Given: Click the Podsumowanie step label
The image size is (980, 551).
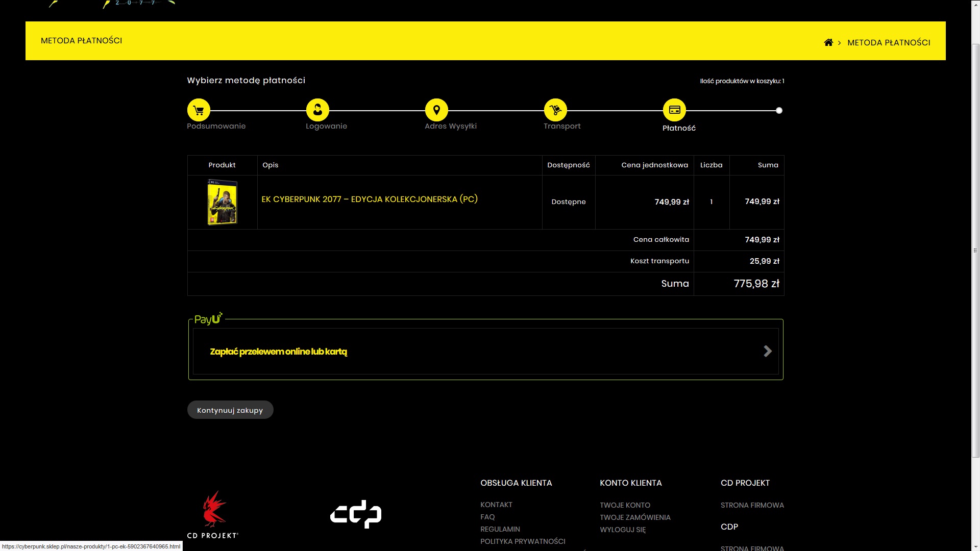Looking at the screenshot, I should pyautogui.click(x=216, y=126).
